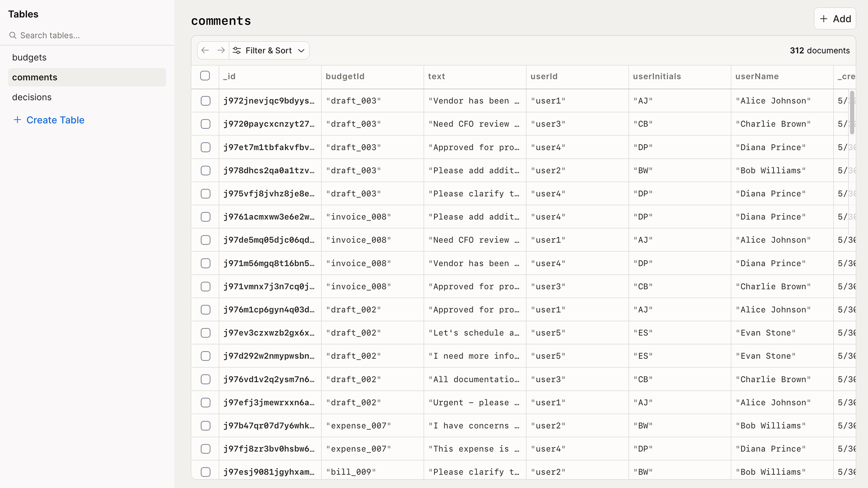Click the forward arrow navigation icon

[221, 51]
